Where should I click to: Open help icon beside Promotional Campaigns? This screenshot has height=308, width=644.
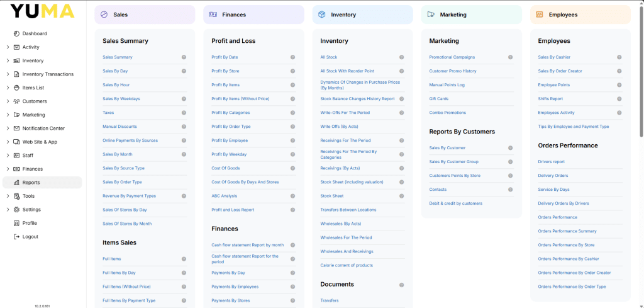[x=511, y=57]
